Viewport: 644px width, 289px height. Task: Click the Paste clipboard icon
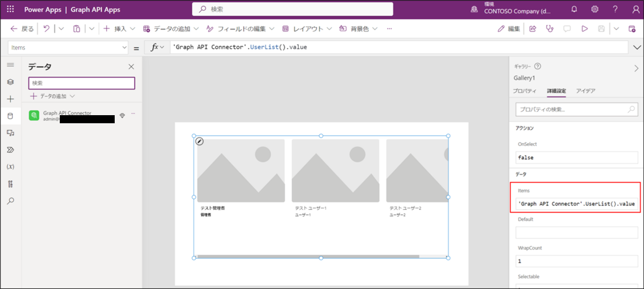(77, 29)
